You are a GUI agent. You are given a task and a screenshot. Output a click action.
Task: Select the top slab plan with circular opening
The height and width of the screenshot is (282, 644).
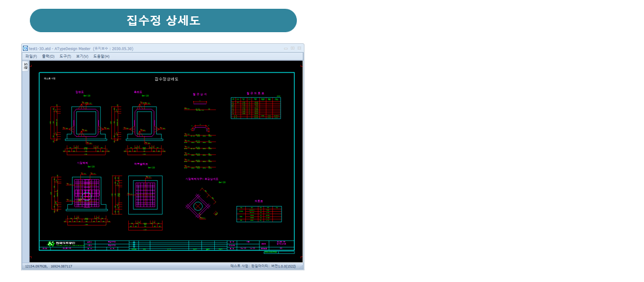[86, 194]
